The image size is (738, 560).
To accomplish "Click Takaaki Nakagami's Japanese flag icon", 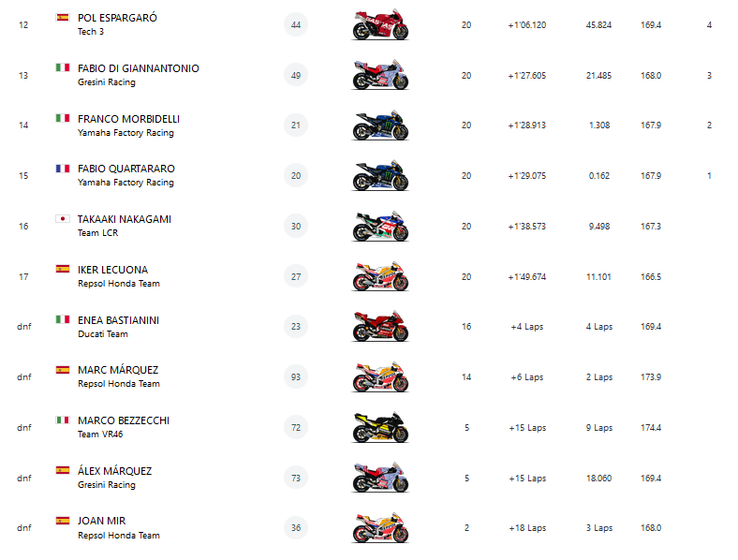I will pyautogui.click(x=63, y=219).
